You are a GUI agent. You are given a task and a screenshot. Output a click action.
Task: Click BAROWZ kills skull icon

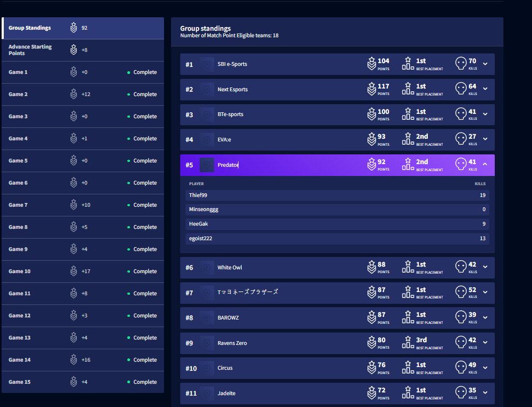click(461, 317)
